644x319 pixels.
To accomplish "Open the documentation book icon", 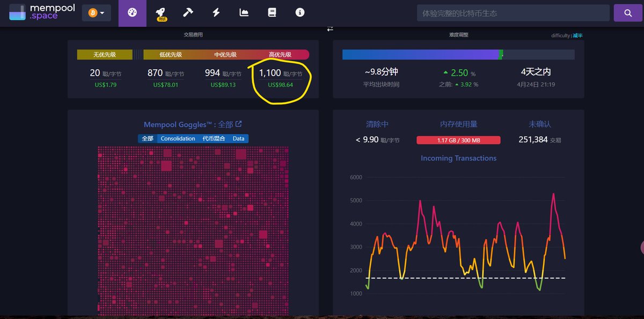I will [x=272, y=13].
